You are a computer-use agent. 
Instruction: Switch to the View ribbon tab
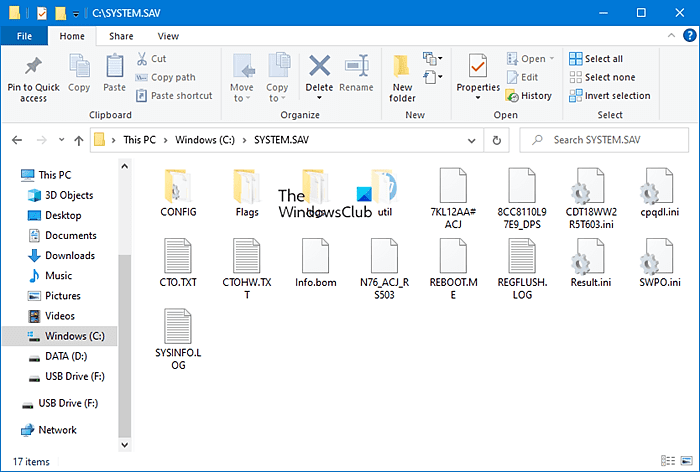(x=167, y=36)
